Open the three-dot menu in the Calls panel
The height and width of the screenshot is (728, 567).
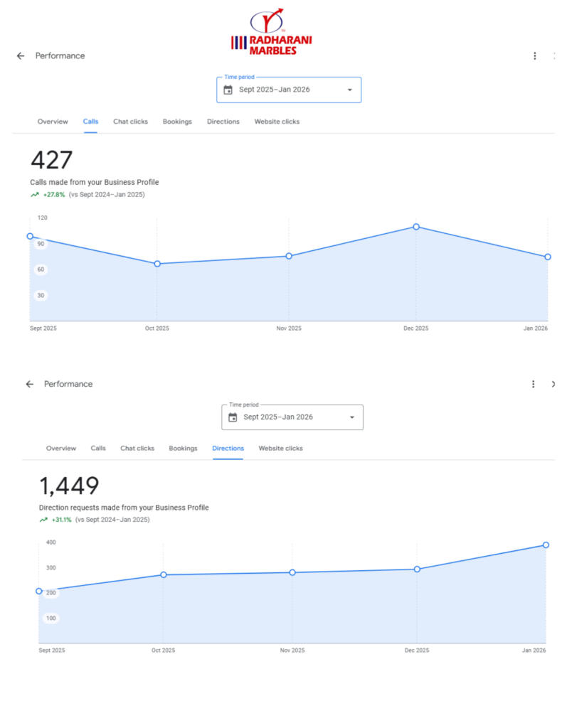535,55
